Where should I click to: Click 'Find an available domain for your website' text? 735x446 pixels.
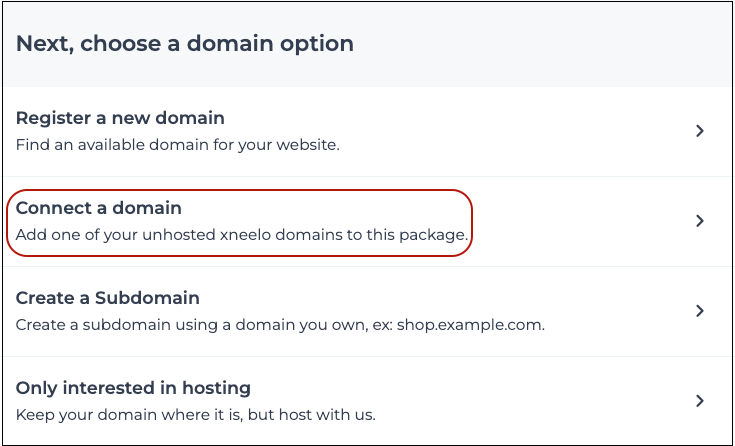178,144
